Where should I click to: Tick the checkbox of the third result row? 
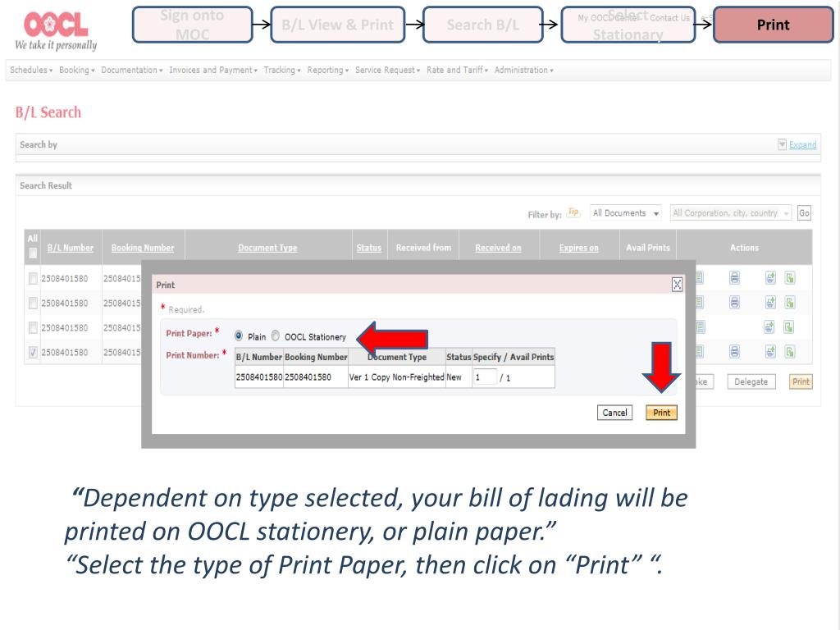[33, 327]
